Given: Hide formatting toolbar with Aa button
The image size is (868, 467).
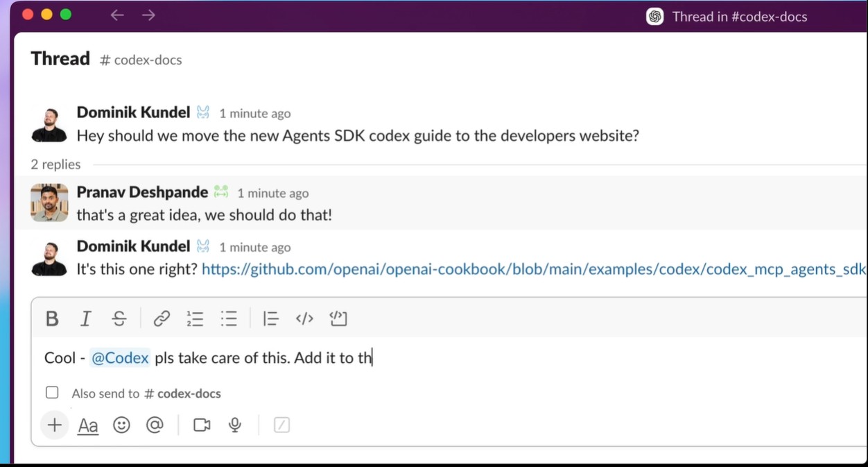Looking at the screenshot, I should 88,425.
